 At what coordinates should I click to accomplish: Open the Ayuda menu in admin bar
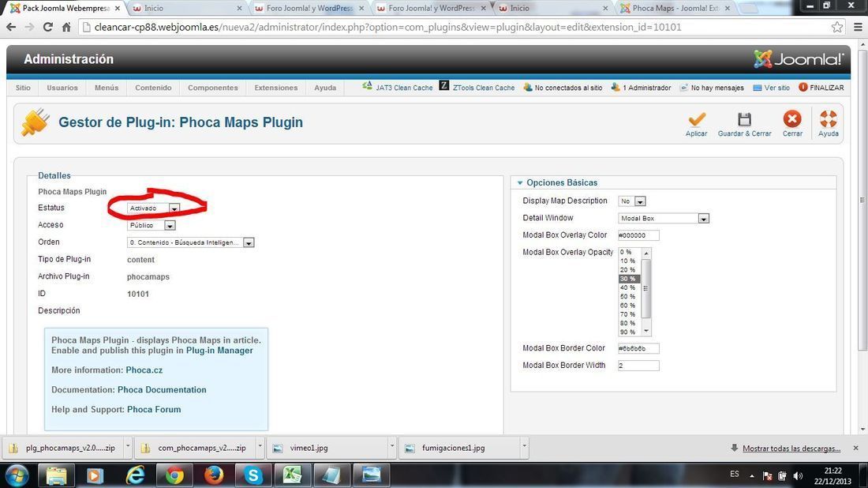pyautogui.click(x=325, y=88)
